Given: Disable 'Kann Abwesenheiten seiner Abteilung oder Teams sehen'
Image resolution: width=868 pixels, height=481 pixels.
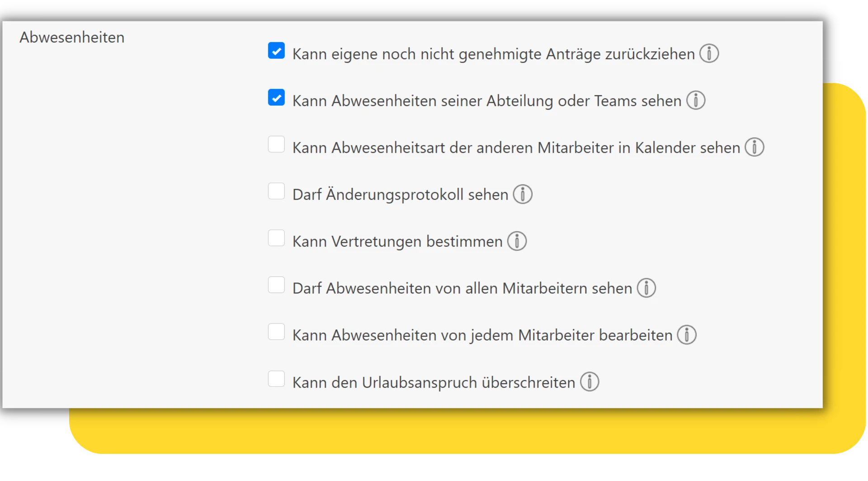Looking at the screenshot, I should click(x=276, y=98).
